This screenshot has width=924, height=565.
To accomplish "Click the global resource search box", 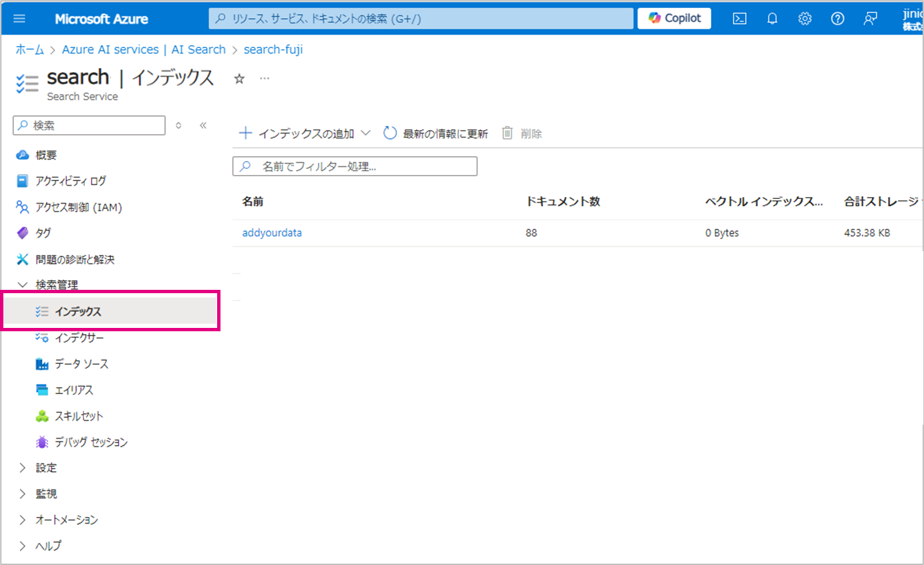I will [x=421, y=19].
